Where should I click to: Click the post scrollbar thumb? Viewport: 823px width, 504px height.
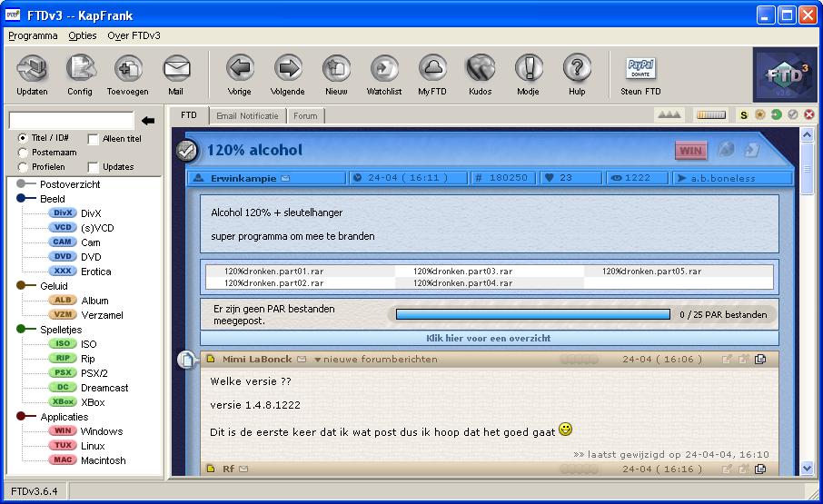(x=808, y=168)
